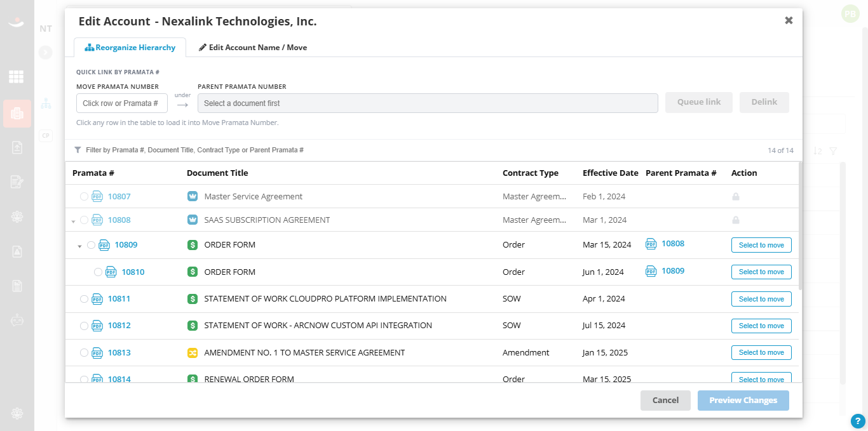
Task: Click the Cancel button
Action: point(665,401)
